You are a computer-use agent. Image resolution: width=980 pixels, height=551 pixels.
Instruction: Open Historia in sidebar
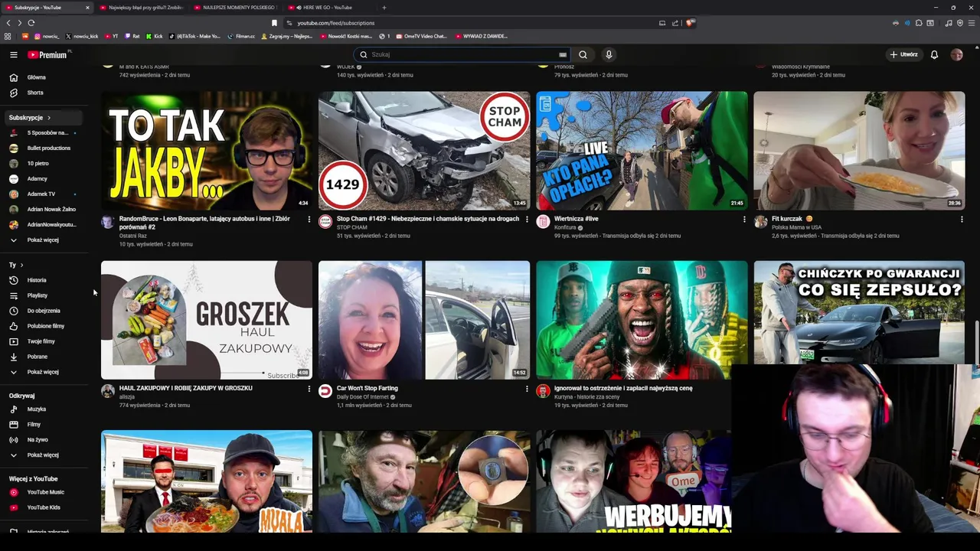pos(44,280)
